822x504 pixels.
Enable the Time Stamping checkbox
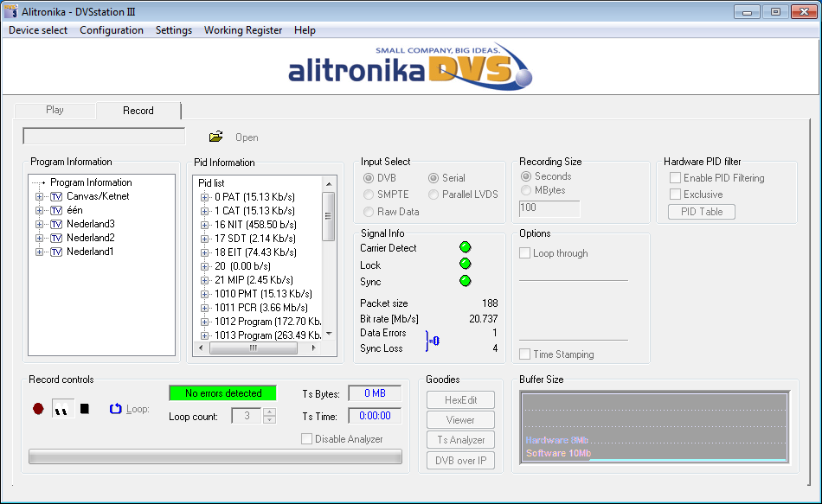pyautogui.click(x=525, y=354)
